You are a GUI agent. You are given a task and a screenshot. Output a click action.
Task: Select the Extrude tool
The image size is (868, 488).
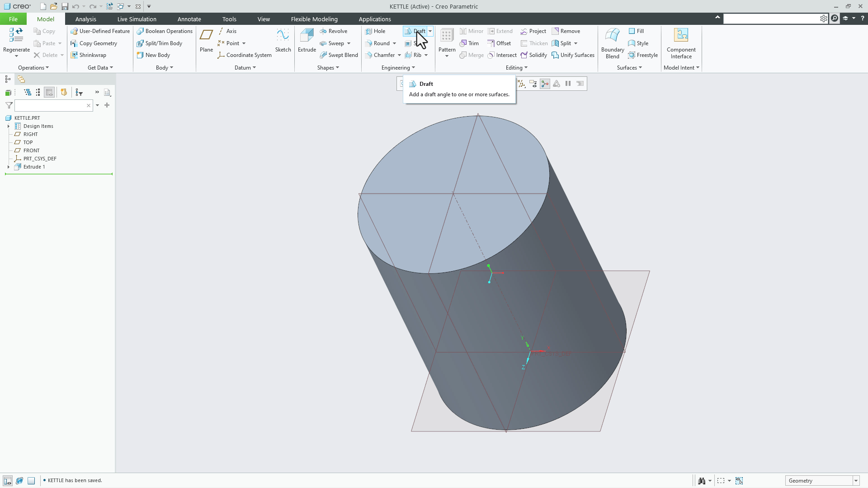click(x=307, y=41)
